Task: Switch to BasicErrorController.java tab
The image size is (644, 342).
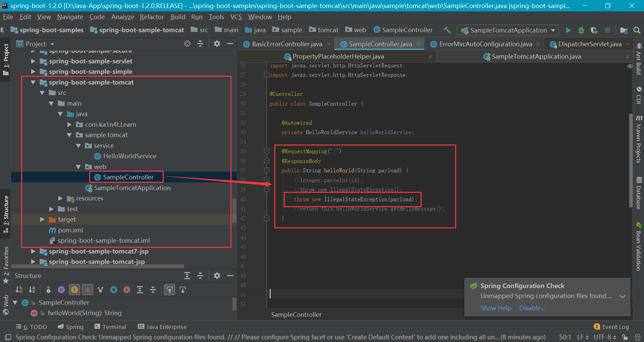Action: click(x=287, y=44)
